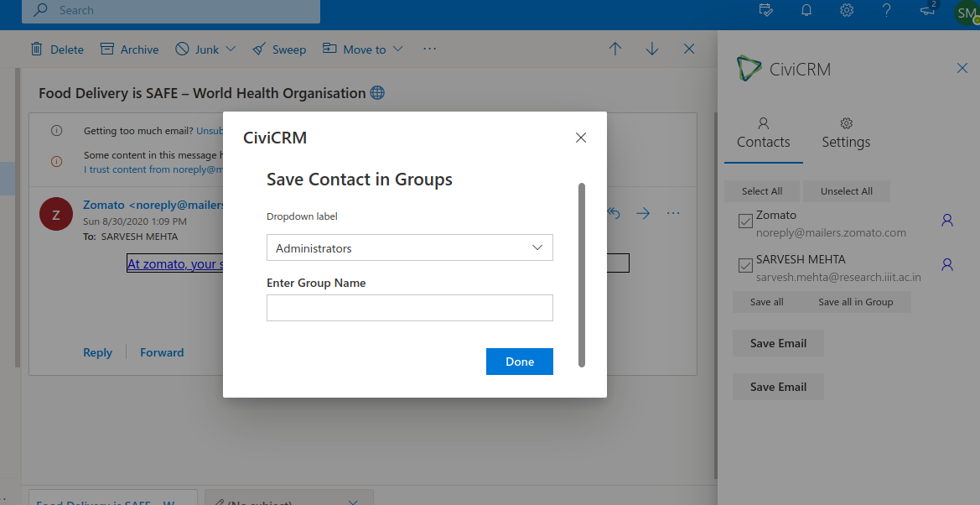980x505 pixels.
Task: Open the megaphone feedback icon
Action: pos(927,9)
